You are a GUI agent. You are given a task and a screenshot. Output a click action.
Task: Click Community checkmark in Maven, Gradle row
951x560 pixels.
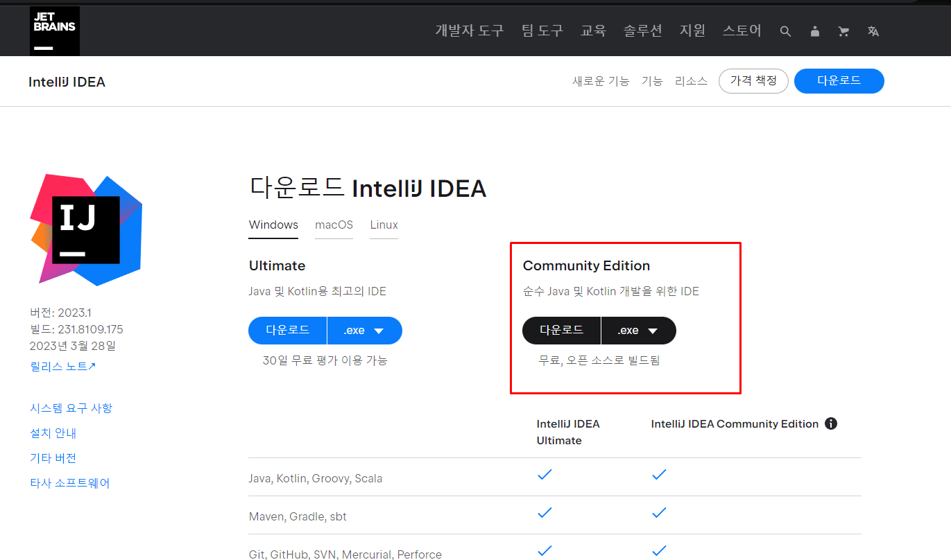tap(659, 513)
